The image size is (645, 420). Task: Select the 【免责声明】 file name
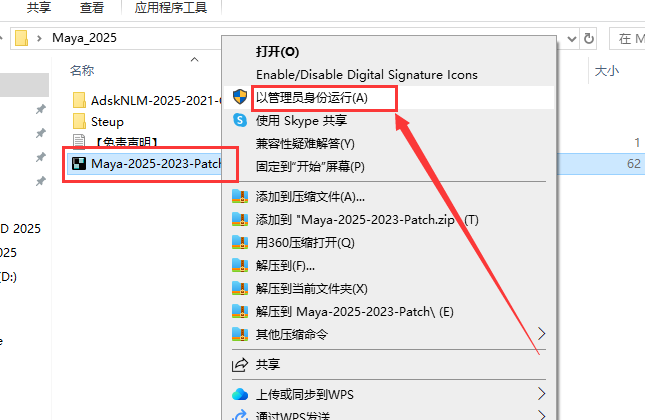coord(125,142)
